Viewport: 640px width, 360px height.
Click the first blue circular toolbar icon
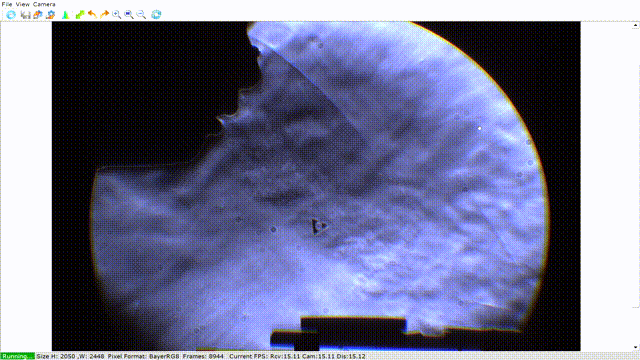pos(11,15)
